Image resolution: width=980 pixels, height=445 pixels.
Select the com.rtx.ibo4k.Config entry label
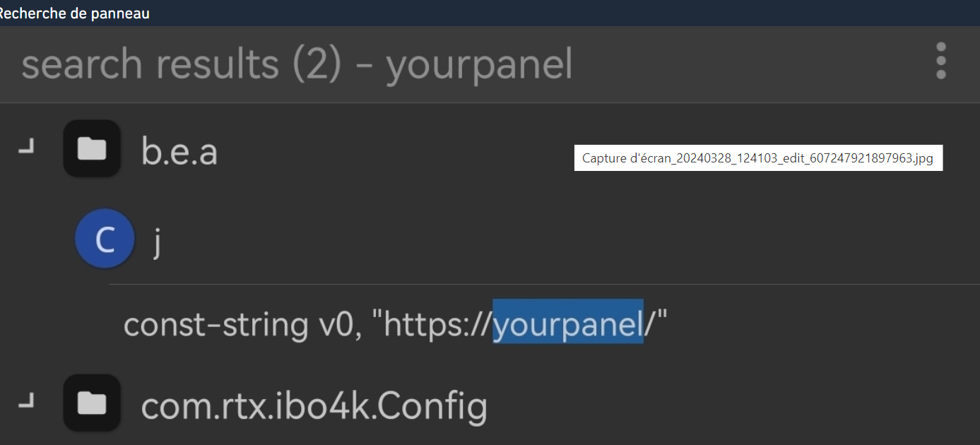pos(314,405)
